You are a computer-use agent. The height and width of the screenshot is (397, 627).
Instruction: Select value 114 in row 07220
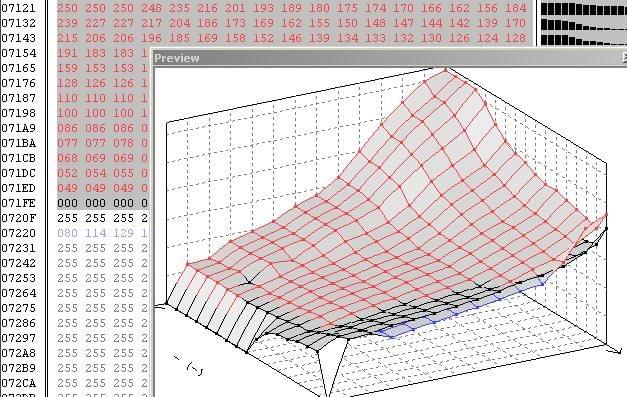pos(96,233)
